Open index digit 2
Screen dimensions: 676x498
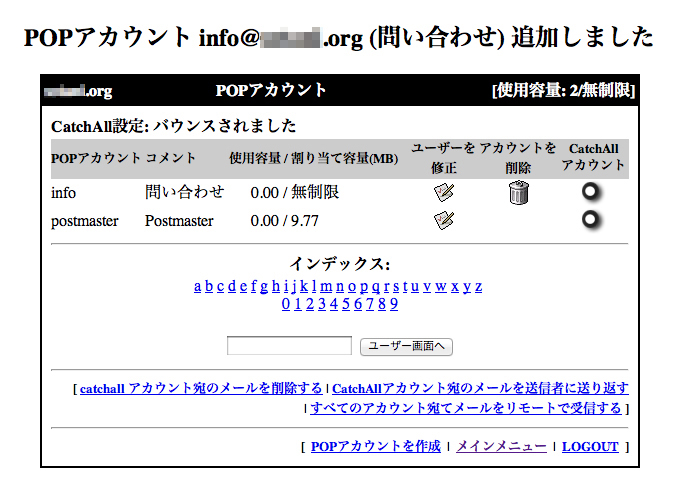click(310, 304)
